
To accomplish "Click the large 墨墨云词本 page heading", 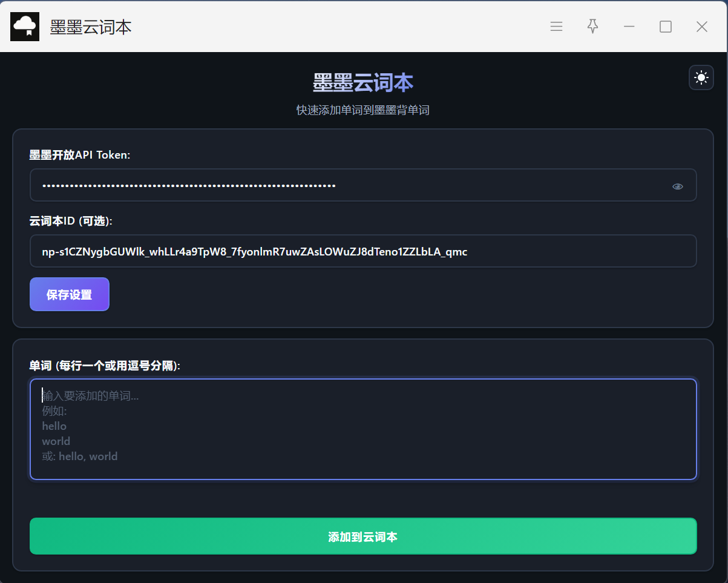I will point(363,83).
